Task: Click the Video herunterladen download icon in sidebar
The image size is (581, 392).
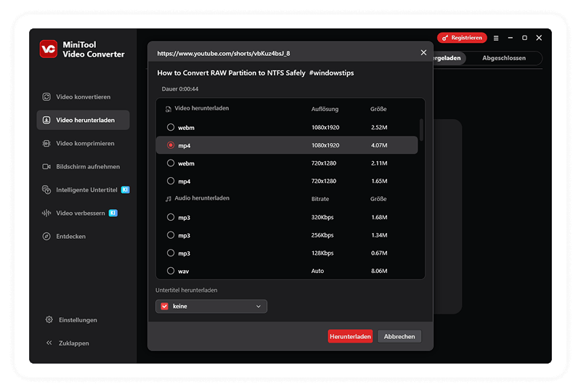Action: pyautogui.click(x=46, y=120)
